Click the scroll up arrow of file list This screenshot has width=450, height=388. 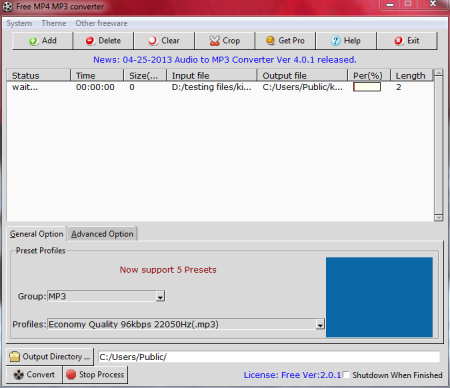pos(439,73)
